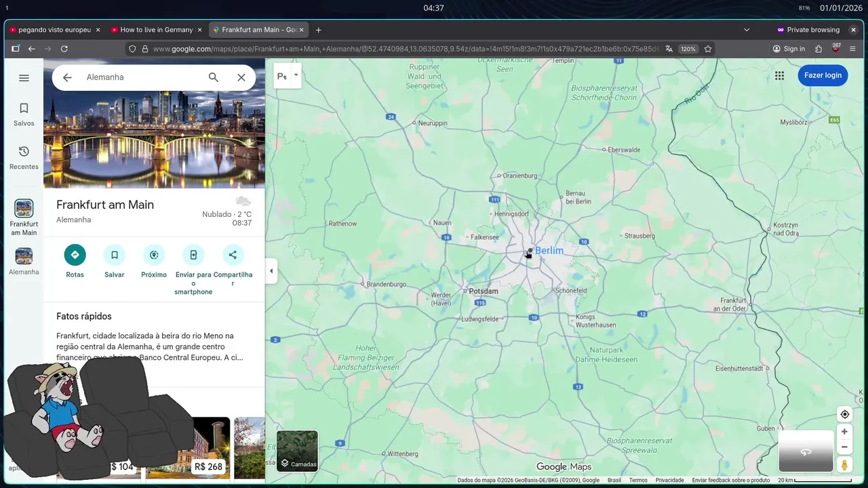Open Salvos saved places

(x=24, y=115)
